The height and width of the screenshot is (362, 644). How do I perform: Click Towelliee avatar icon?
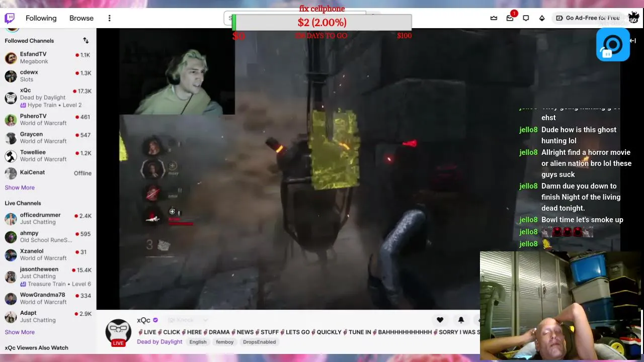point(11,156)
